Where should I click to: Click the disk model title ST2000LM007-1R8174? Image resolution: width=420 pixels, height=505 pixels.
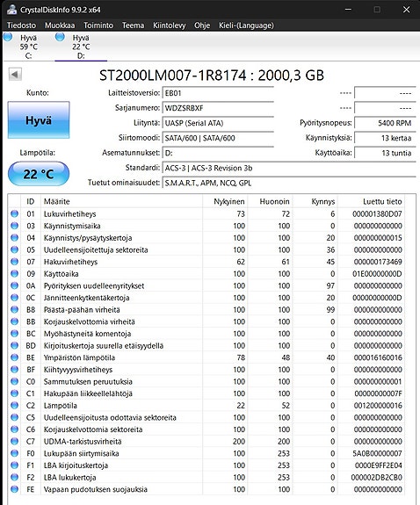pyautogui.click(x=173, y=76)
